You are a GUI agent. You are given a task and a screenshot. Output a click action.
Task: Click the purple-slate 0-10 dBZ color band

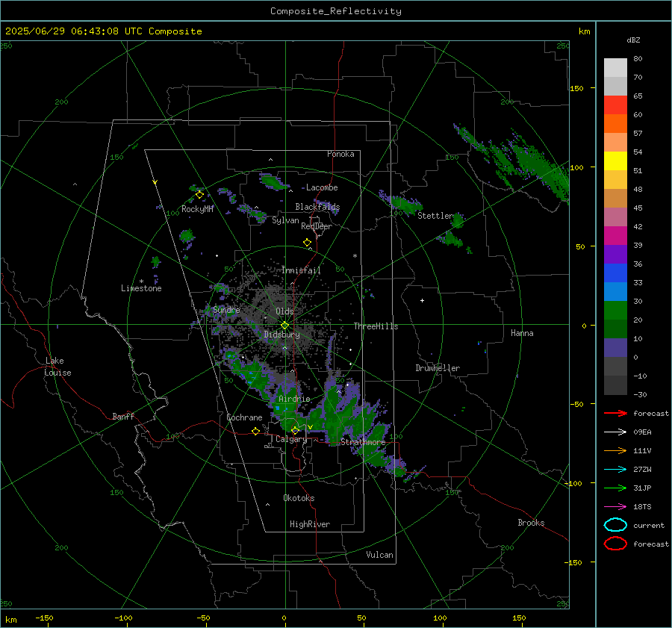point(615,348)
